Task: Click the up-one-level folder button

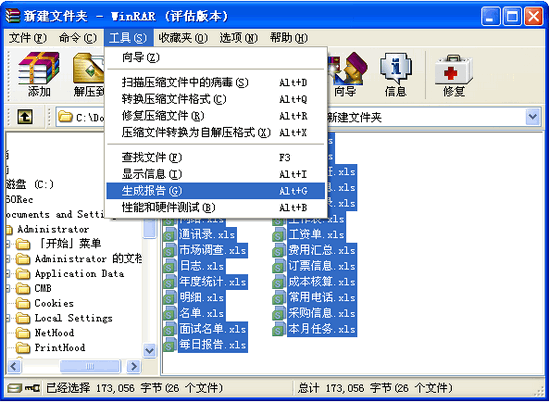Action: pos(25,117)
